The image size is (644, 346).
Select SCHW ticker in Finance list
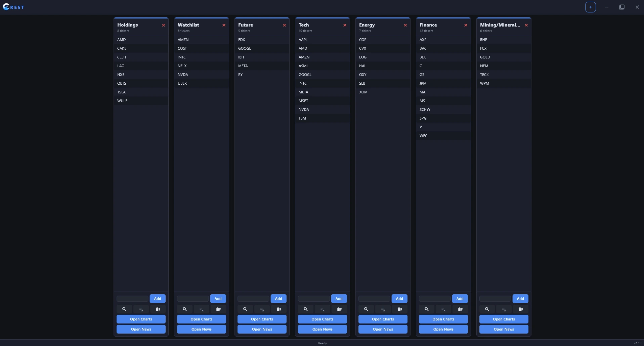point(443,110)
